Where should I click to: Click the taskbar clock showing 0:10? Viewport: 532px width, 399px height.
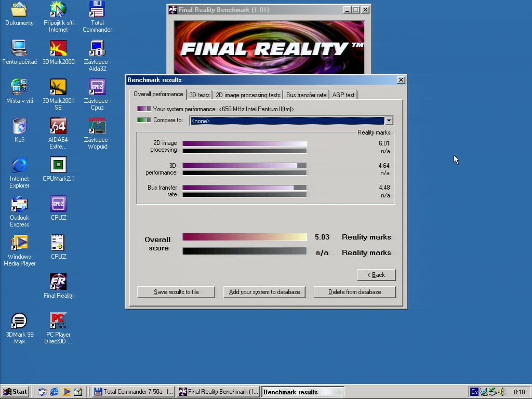tap(519, 392)
